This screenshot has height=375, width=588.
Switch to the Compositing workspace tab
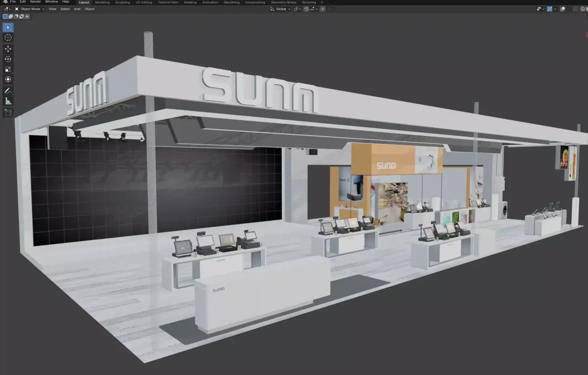pyautogui.click(x=255, y=2)
